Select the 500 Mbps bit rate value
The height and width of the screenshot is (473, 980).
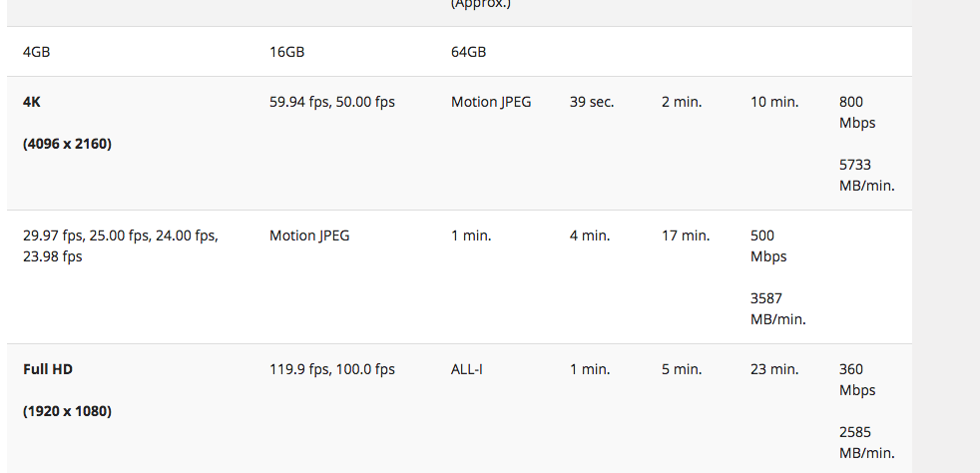click(x=767, y=245)
